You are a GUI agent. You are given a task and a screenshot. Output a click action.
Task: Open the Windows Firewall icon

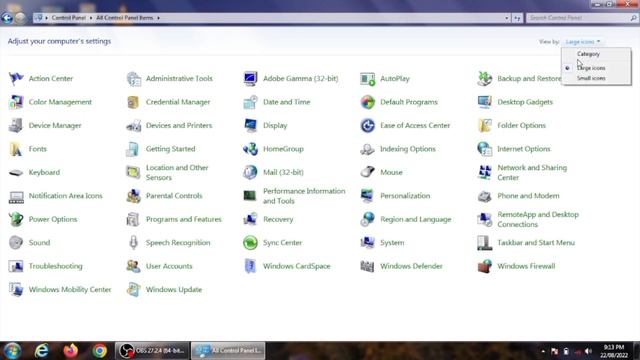484,266
